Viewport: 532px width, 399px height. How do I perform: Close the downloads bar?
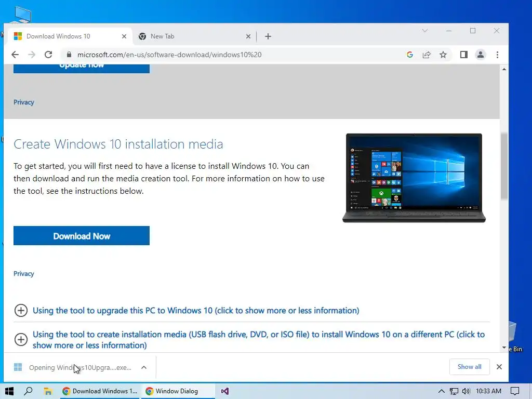pos(499,367)
